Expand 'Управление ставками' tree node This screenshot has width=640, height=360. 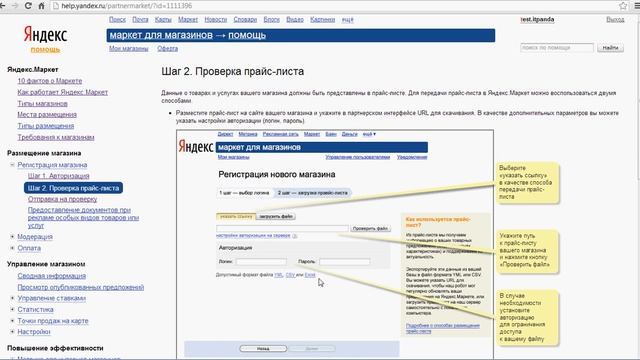12,298
